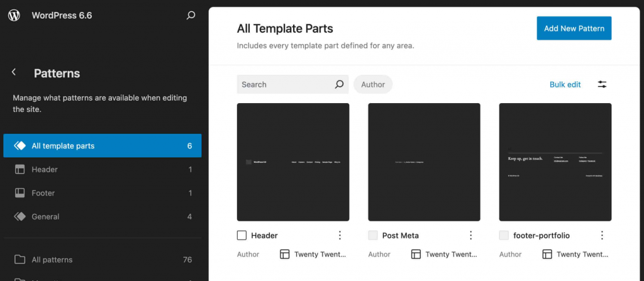Image resolution: width=644 pixels, height=281 pixels.
Task: Click the footer-portfolio pattern title
Action: click(x=541, y=236)
